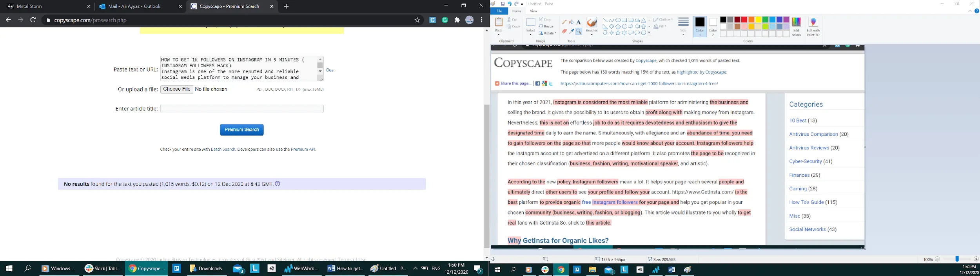Image resolution: width=980 pixels, height=276 pixels.
Task: Click the Undo arrow in Paint
Action: [x=510, y=4]
